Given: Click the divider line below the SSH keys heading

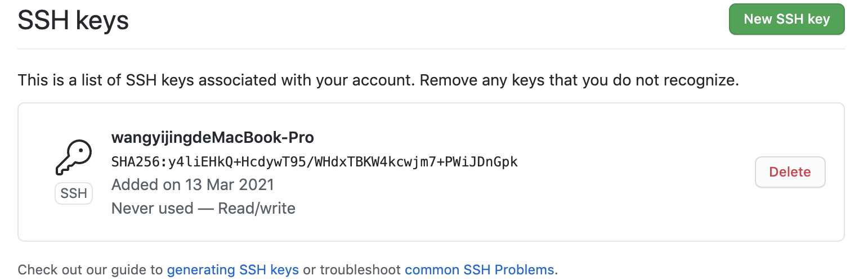Looking at the screenshot, I should coord(431,49).
